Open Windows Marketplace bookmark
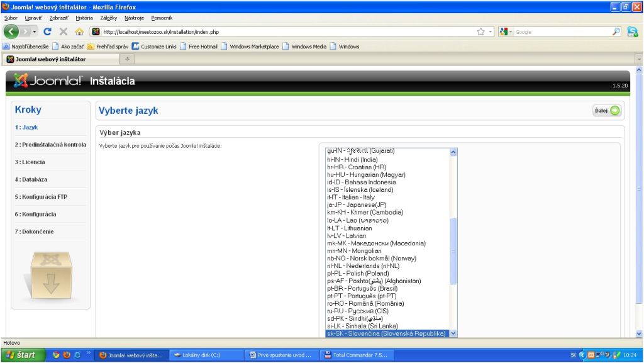This screenshot has width=644, height=363. click(x=250, y=47)
